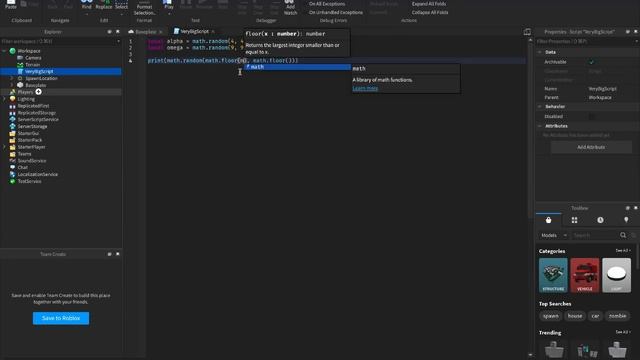This screenshot has height=360, width=640.
Task: Click the Toolbox search magnifier icon
Action: (623, 235)
